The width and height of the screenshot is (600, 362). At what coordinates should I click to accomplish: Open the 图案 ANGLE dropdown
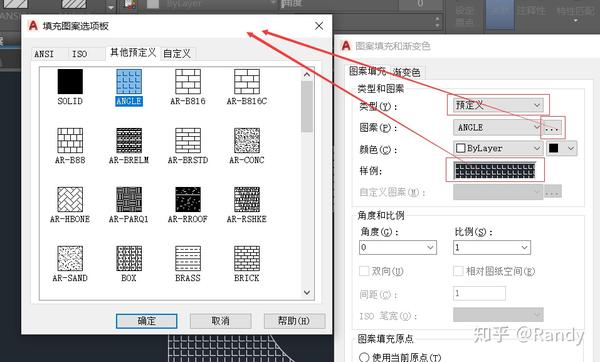click(x=497, y=127)
